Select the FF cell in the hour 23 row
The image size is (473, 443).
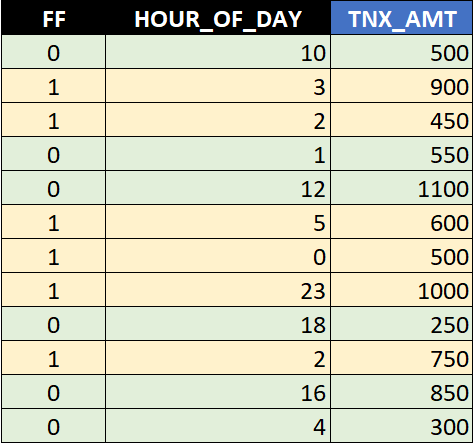pos(53,290)
